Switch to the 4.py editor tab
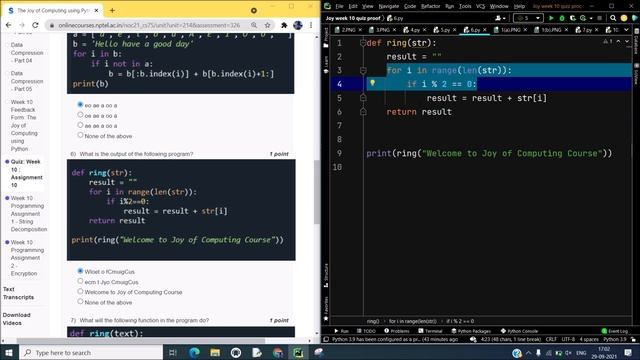Screen dimensions: 640x360 [414, 30]
